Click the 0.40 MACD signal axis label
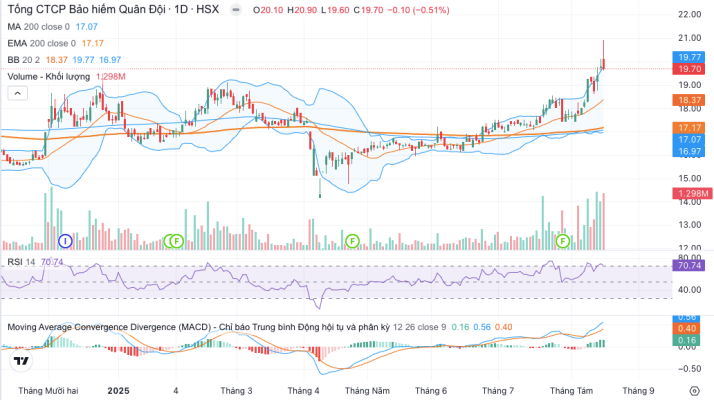Viewport: 714px width, 400px height. tap(687, 328)
